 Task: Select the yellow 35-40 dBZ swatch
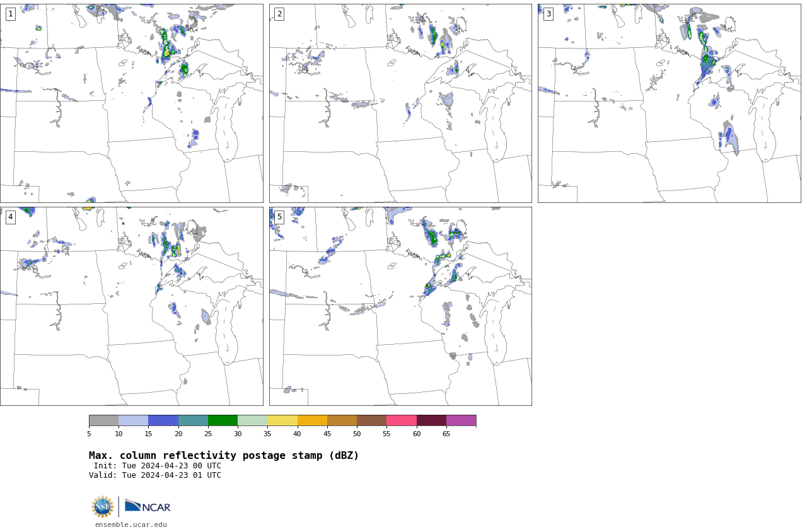coord(282,420)
